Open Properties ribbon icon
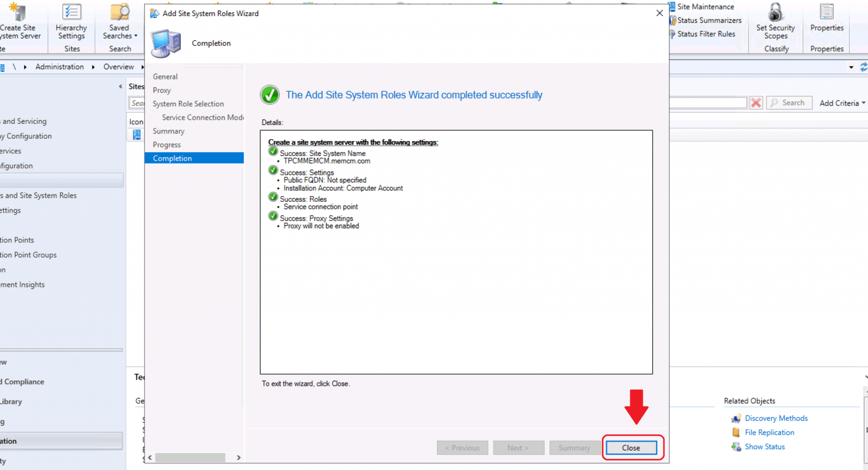The width and height of the screenshot is (868, 470). 826,12
